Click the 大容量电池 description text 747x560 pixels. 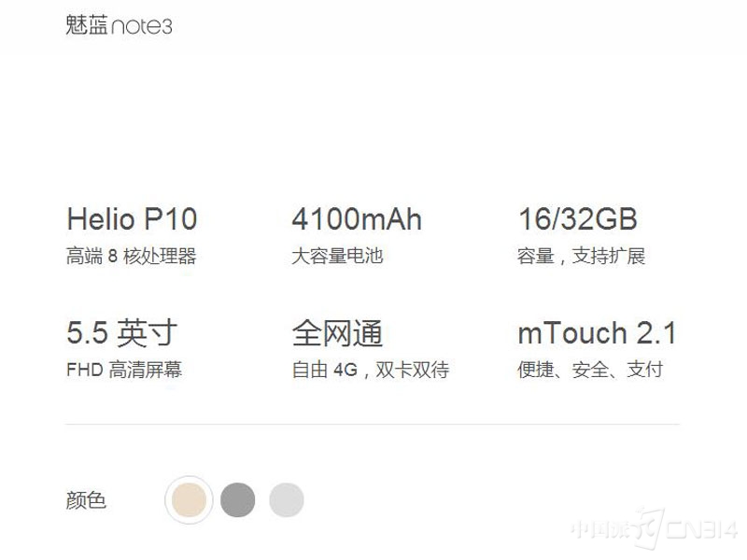[x=337, y=256]
